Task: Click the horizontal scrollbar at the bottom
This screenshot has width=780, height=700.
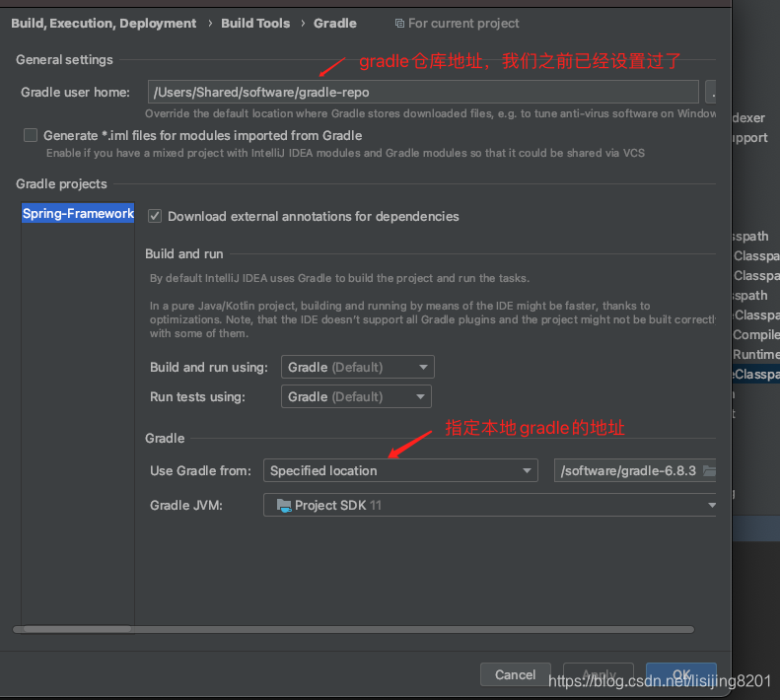Action: (x=353, y=629)
